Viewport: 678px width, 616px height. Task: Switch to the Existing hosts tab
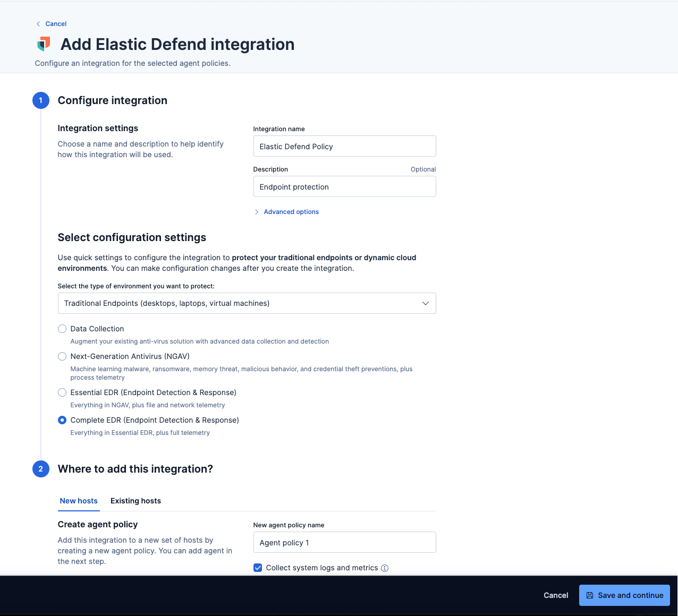[x=135, y=501]
